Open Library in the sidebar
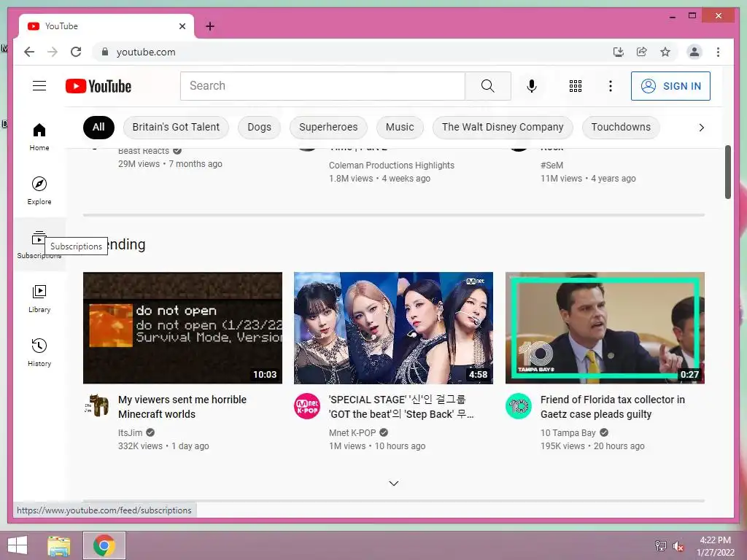The image size is (747, 560). [x=39, y=299]
